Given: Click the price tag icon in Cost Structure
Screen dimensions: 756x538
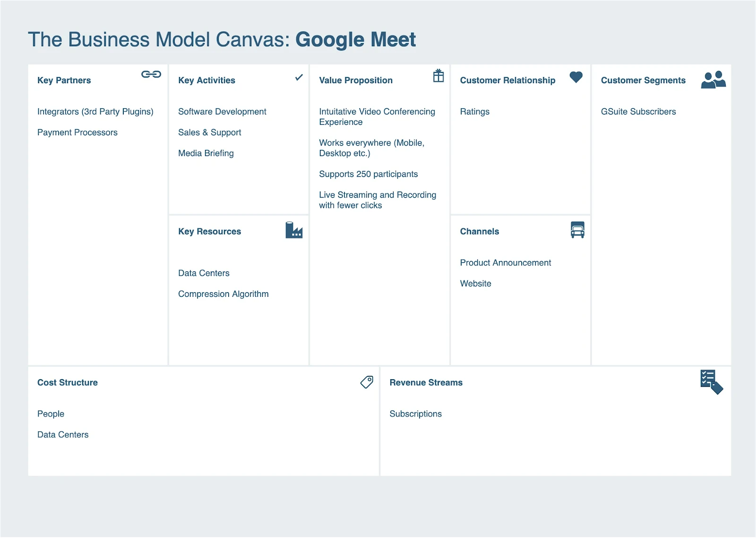Looking at the screenshot, I should pos(367,382).
